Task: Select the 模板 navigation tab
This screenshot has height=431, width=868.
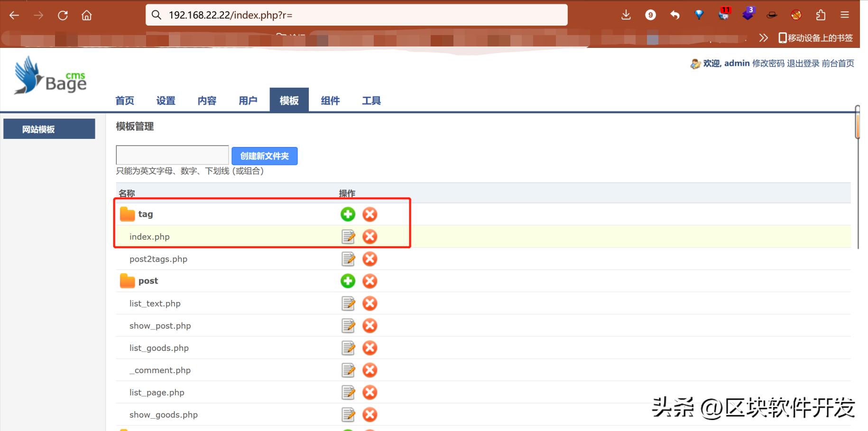Action: click(289, 100)
